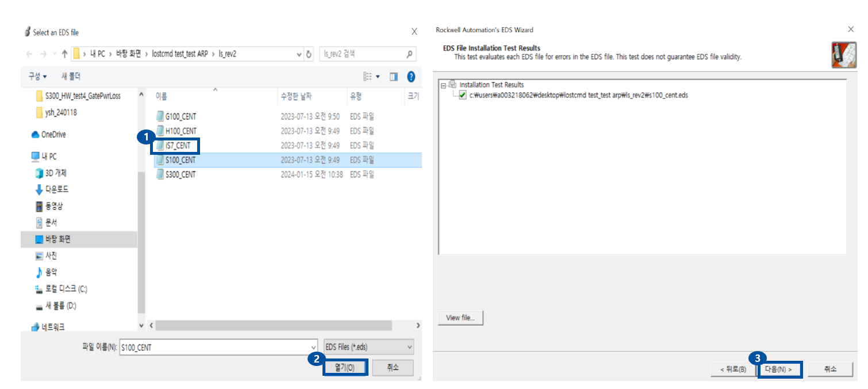Click 새 폴더 to create a new folder

70,76
